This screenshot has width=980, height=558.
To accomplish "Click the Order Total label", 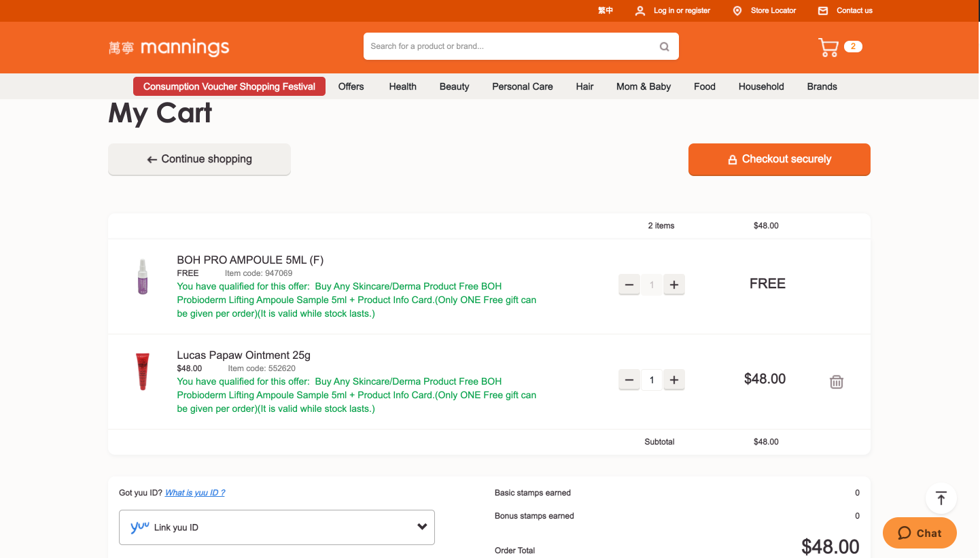I will [x=514, y=551].
